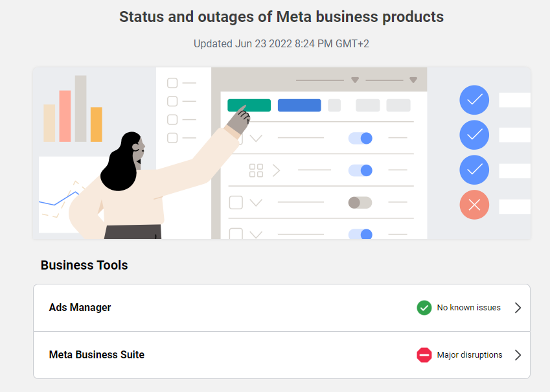Click the bar chart in the illustration
550x392 pixels.
[73, 109]
